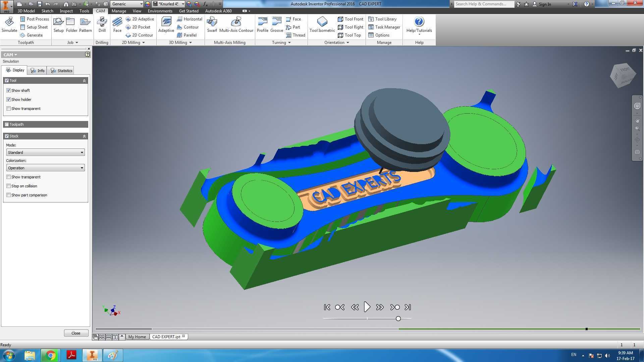
Task: Enable Stop on collision
Action: coord(9,186)
